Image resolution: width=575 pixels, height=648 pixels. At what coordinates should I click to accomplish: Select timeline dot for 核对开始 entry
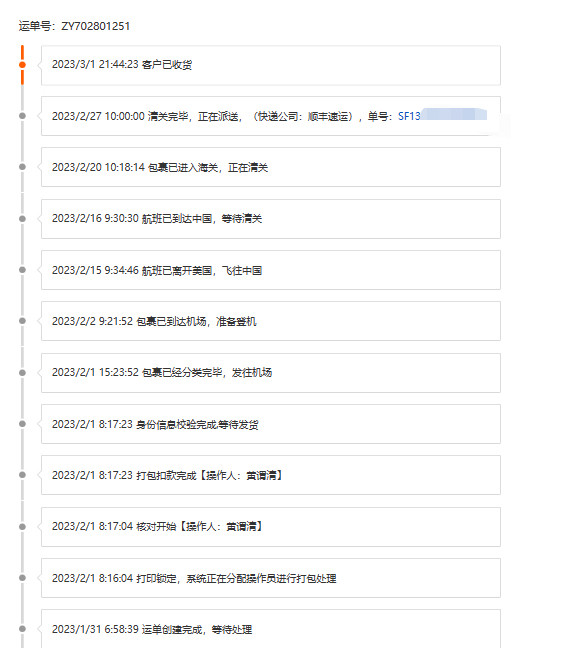pos(22,527)
